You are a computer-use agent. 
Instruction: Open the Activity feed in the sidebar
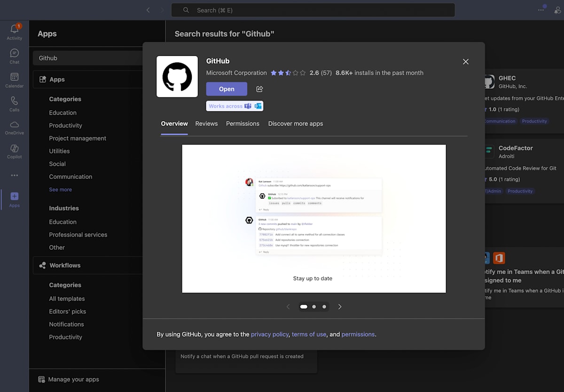click(14, 31)
